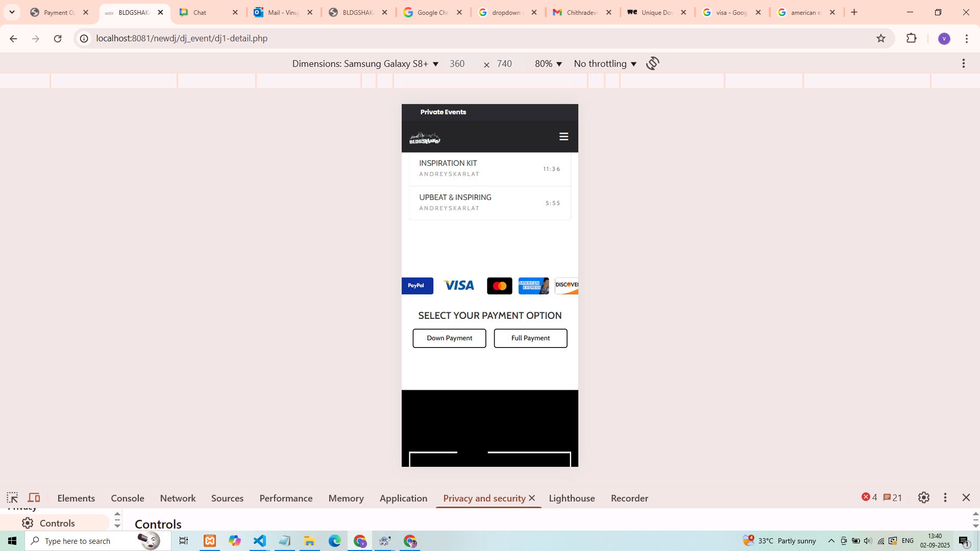
Task: Open the browser extensions puzzle icon
Action: point(911,38)
